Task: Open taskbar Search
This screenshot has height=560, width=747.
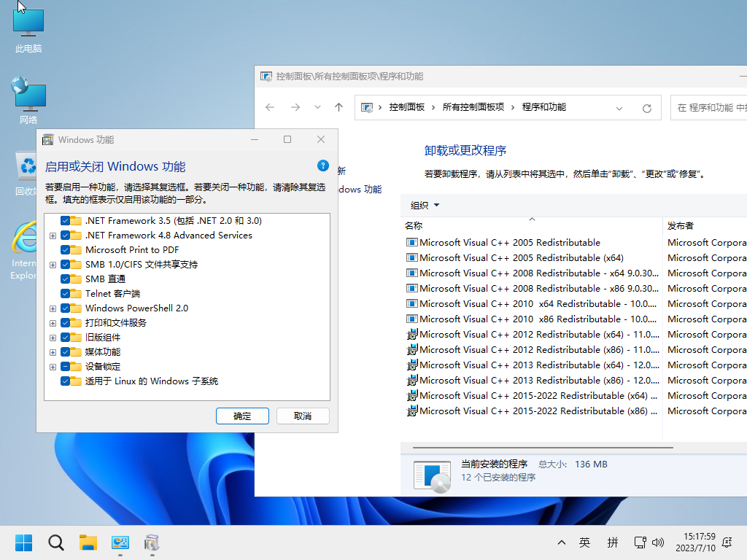Action: point(55,542)
